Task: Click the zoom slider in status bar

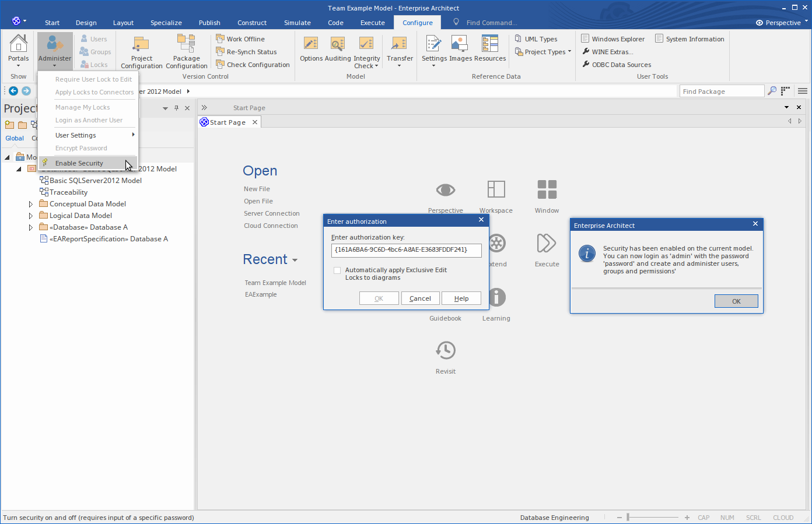Action: (x=628, y=517)
